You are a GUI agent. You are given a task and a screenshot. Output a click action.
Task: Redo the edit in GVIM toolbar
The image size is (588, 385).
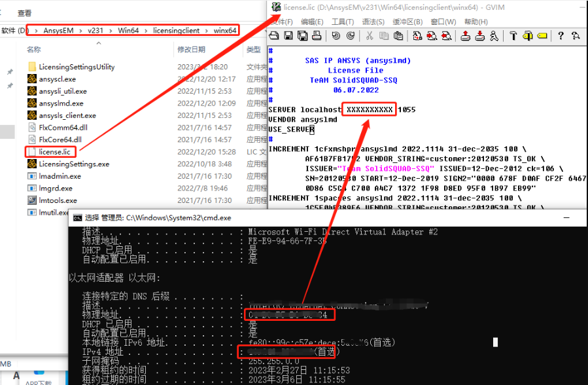point(351,35)
